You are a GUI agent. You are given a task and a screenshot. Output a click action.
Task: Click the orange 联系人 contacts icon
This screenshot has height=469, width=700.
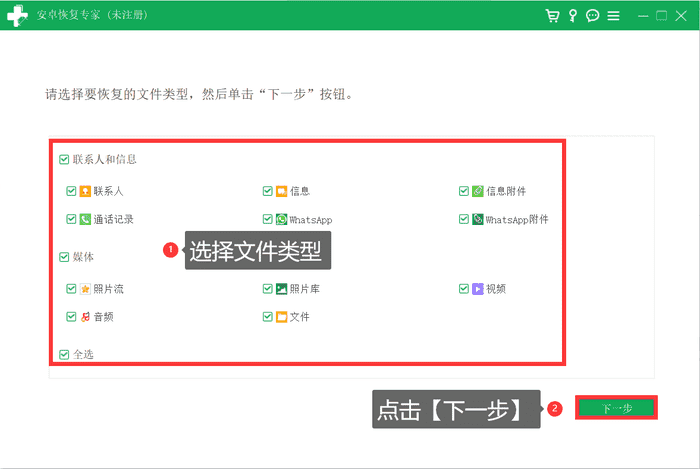86,191
